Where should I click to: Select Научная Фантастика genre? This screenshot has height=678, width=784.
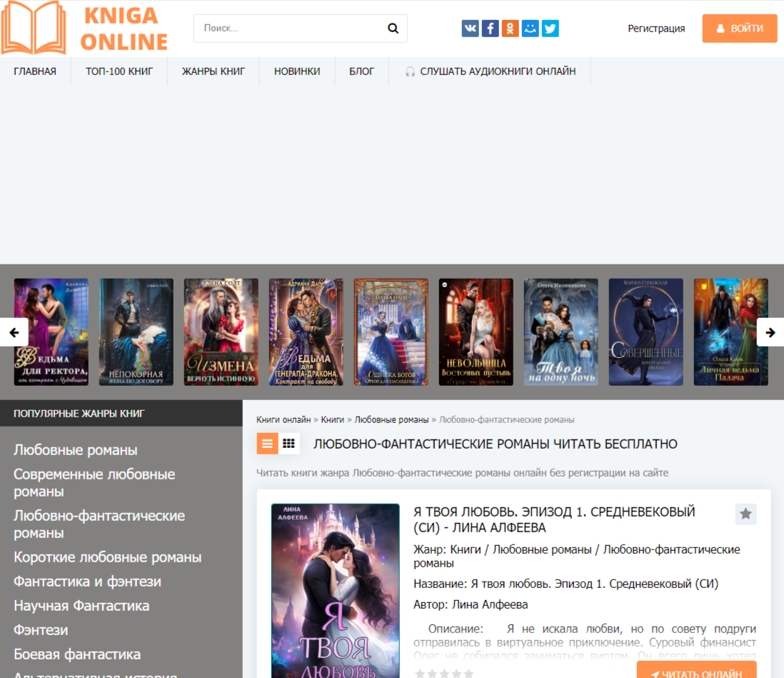click(x=81, y=605)
